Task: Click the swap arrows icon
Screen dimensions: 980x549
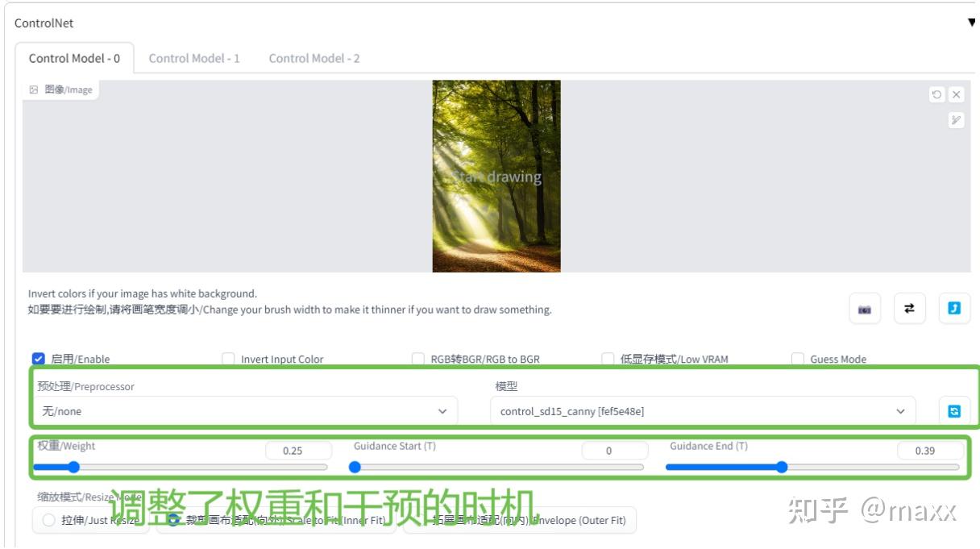Action: tap(909, 307)
